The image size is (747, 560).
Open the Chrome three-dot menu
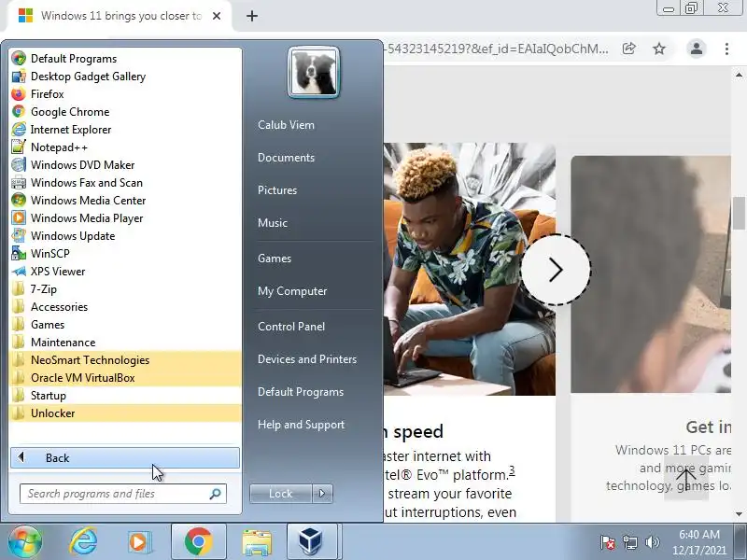point(726,49)
